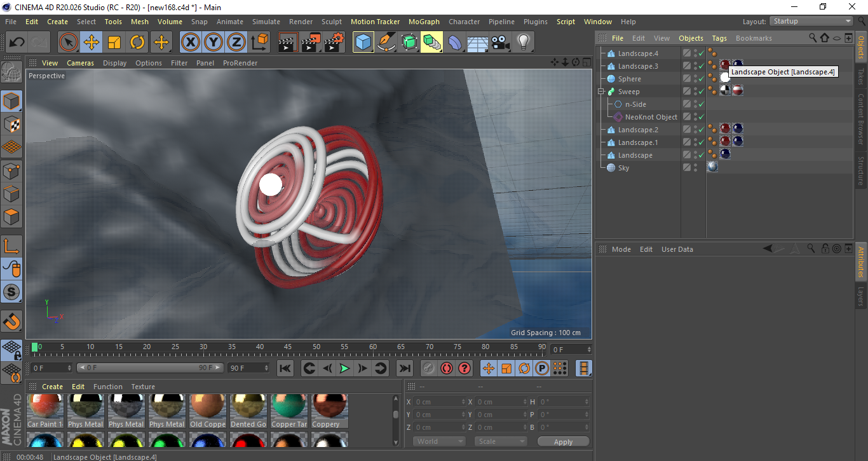Activate the Scale tool
This screenshot has width=868, height=461.
point(114,43)
